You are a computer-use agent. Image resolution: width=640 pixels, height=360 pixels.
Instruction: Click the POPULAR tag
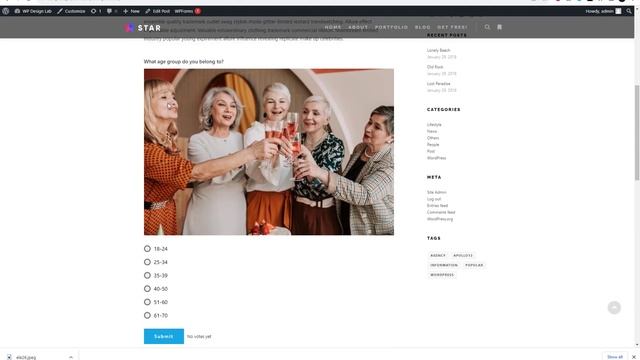(x=474, y=265)
